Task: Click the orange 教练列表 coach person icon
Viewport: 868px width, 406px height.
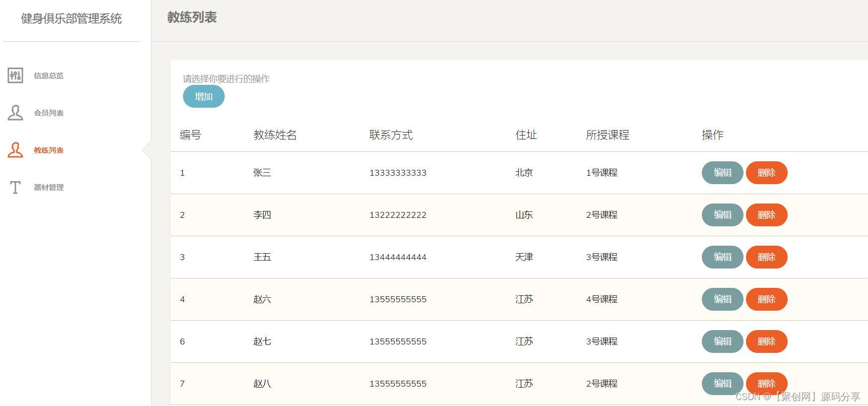Action: click(15, 150)
